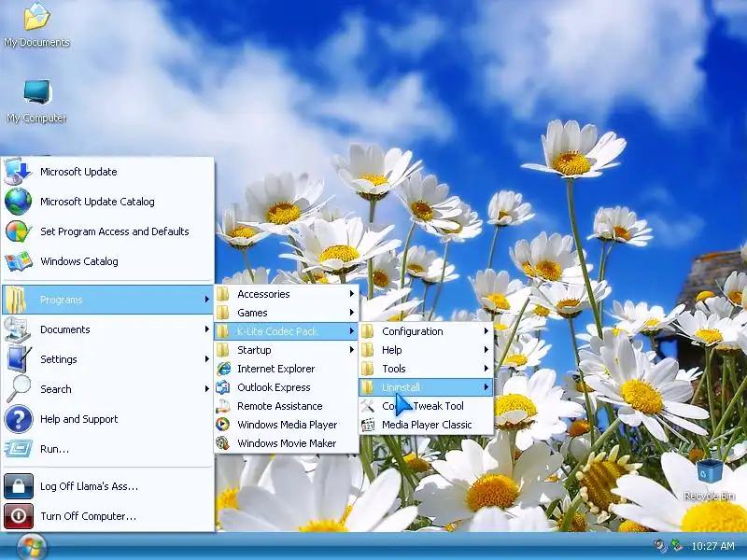This screenshot has height=560, width=747.
Task: Click the Media Player Classic icon
Action: pos(368,425)
